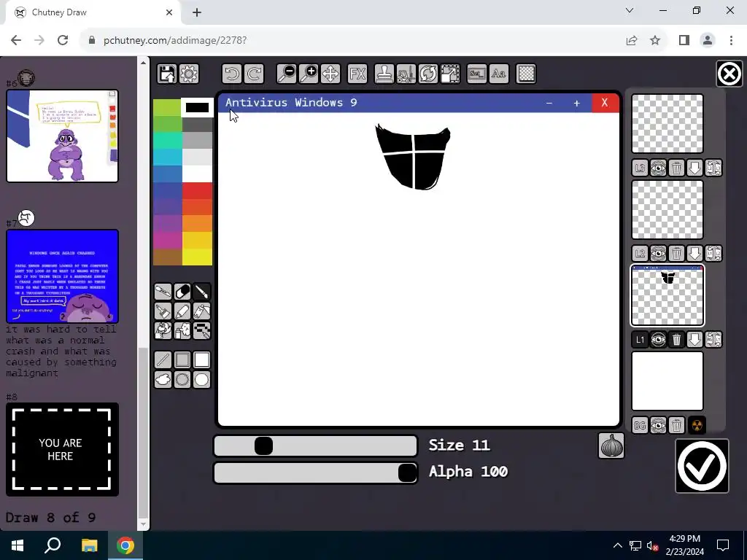747x560 pixels.
Task: Redo the undone stroke
Action: point(253,74)
